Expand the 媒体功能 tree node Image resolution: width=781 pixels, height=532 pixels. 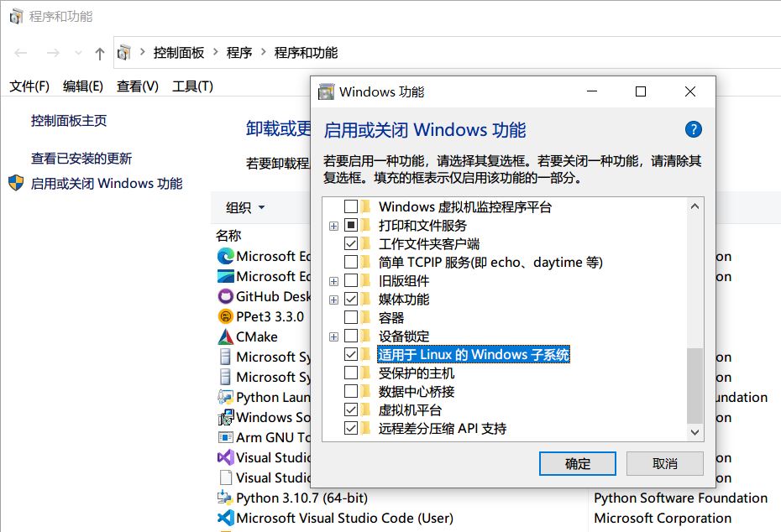coord(333,300)
